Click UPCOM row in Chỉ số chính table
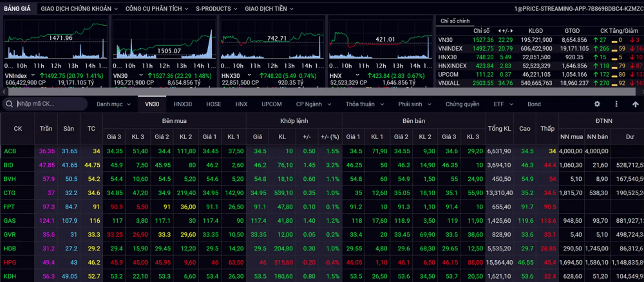 (540, 74)
